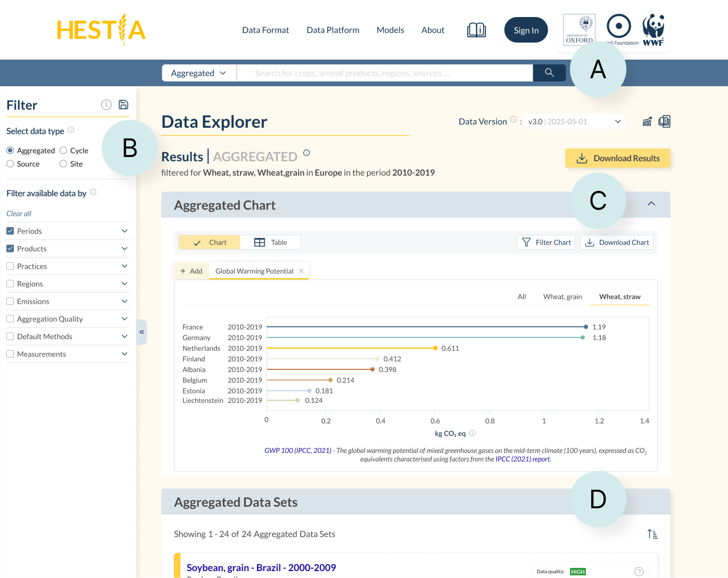Check the Practices filter checkbox
The image size is (728, 578).
pyautogui.click(x=10, y=266)
